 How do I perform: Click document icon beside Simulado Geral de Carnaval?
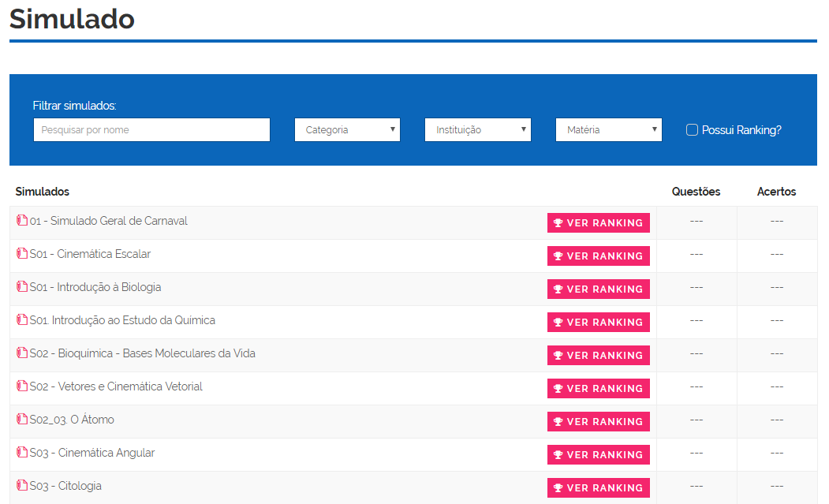pyautogui.click(x=22, y=221)
